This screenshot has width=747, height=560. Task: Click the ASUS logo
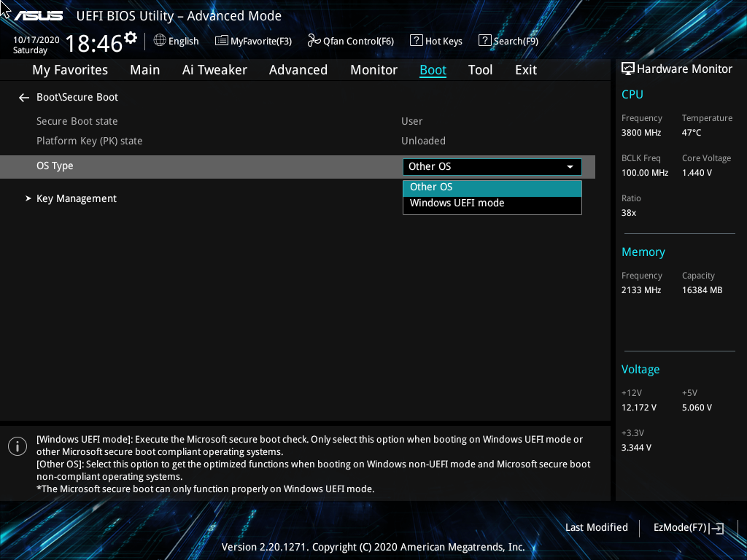[x=38, y=16]
